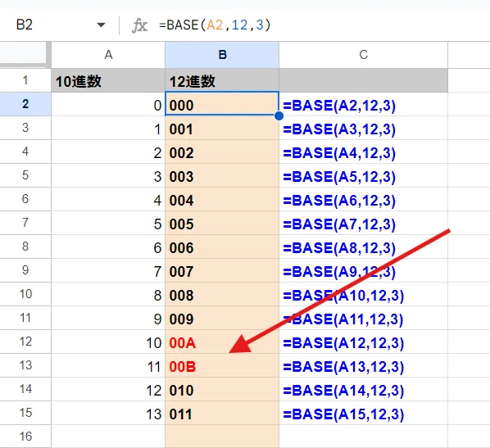
Task: Click the text =BASE(A15,12,3)
Action: pos(343,414)
